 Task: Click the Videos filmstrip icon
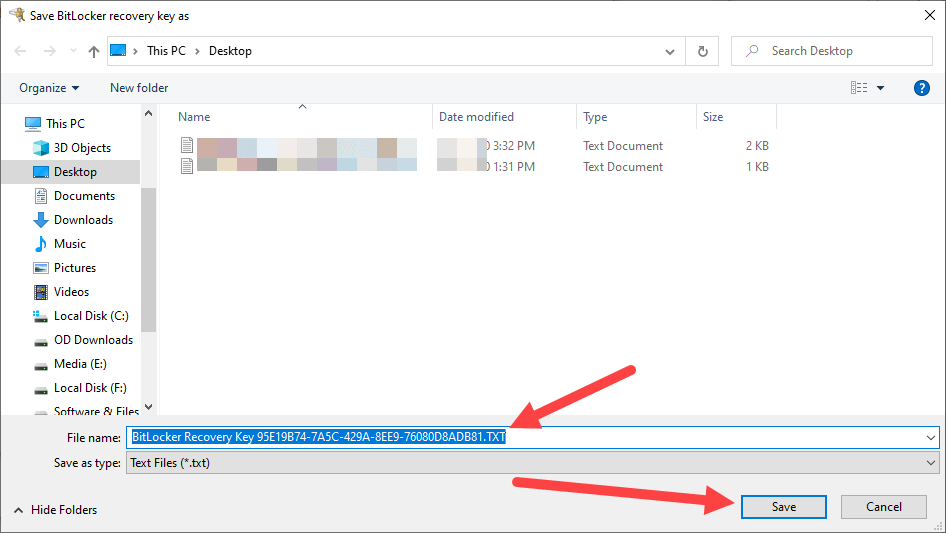(41, 292)
